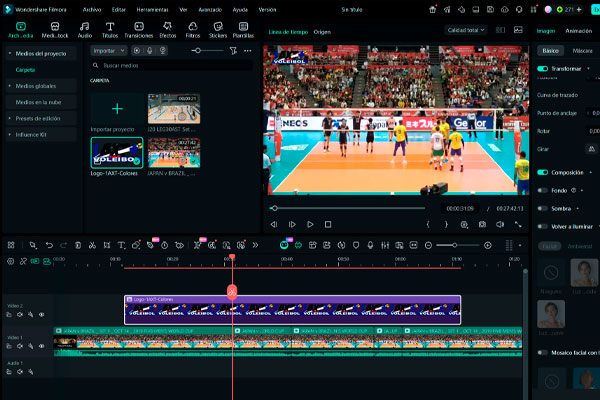The height and width of the screenshot is (400, 600).
Task: Toggle the Transformar switch
Action: [x=542, y=69]
